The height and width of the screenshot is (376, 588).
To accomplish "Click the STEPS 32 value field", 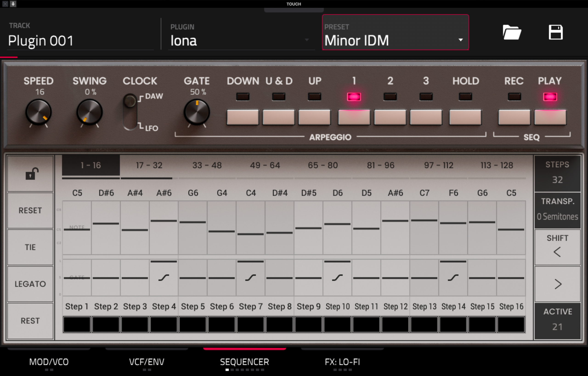I will (557, 179).
